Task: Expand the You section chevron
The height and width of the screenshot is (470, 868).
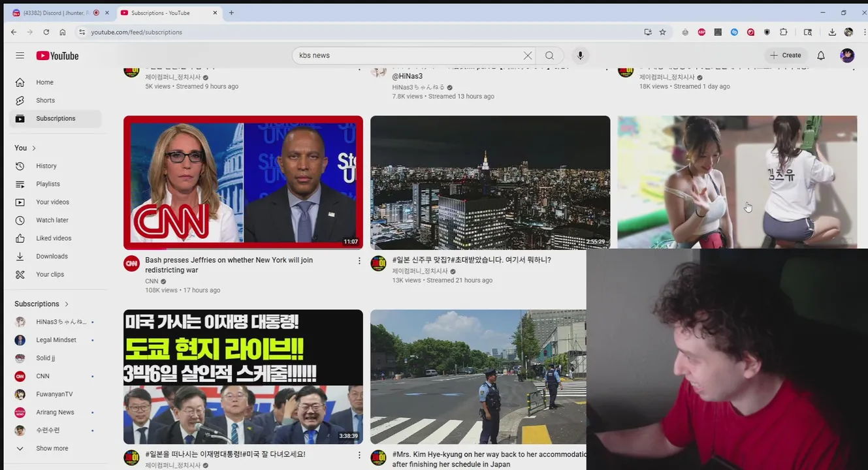Action: click(34, 148)
